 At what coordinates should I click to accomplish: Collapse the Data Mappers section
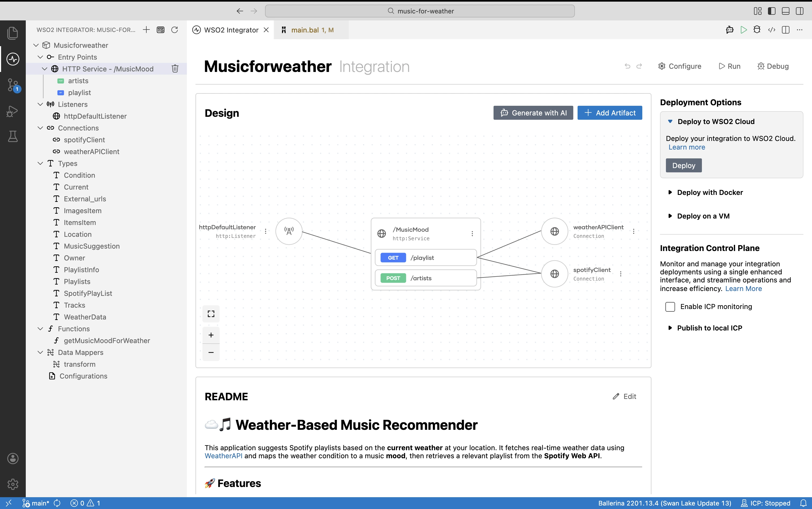(x=40, y=352)
